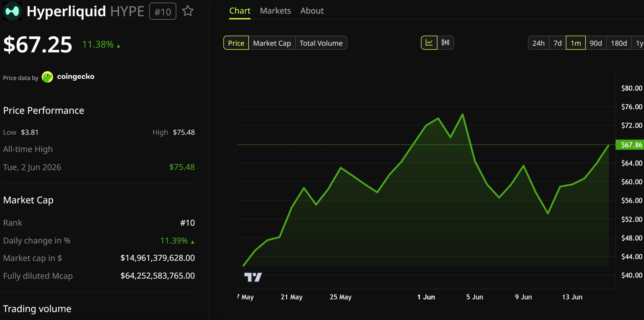
Task: Click the 25 May date label
Action: click(x=340, y=297)
